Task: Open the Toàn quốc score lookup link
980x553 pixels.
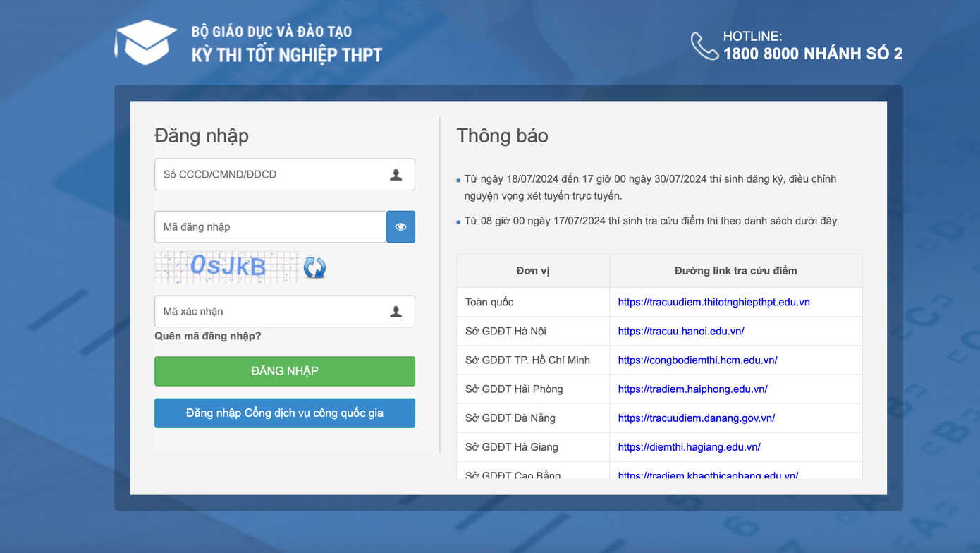Action: (x=713, y=303)
